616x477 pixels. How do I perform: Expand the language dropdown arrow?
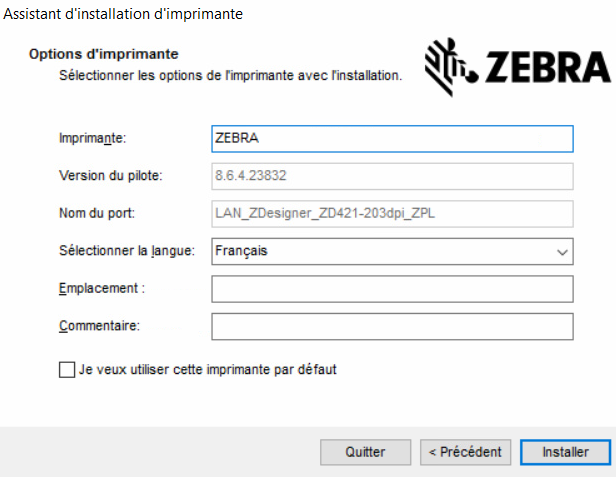pyautogui.click(x=562, y=252)
